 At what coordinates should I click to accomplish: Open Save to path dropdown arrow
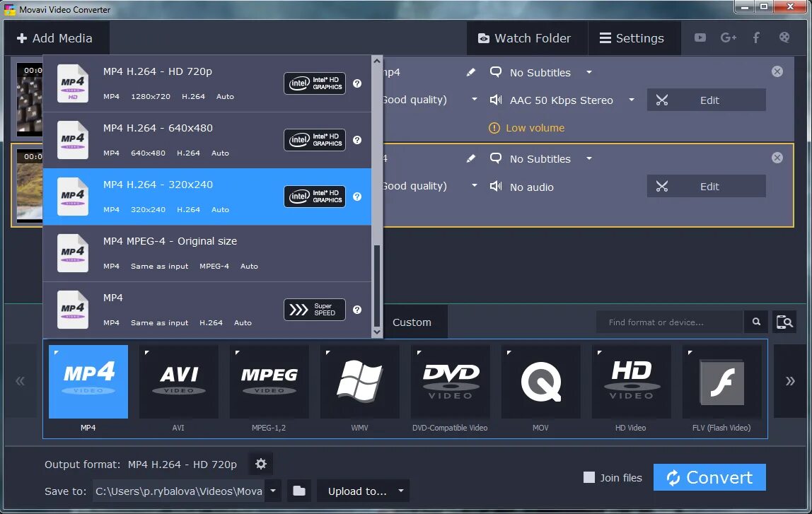(x=273, y=491)
